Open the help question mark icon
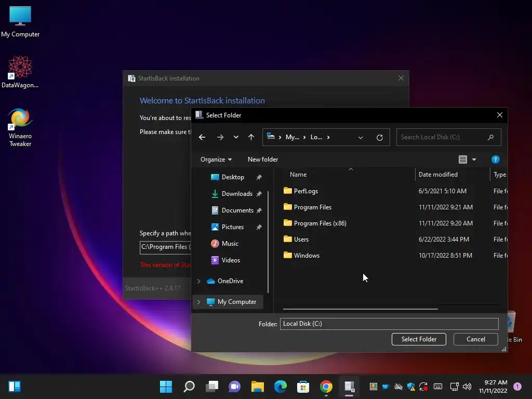The image size is (532, 399). [x=495, y=159]
